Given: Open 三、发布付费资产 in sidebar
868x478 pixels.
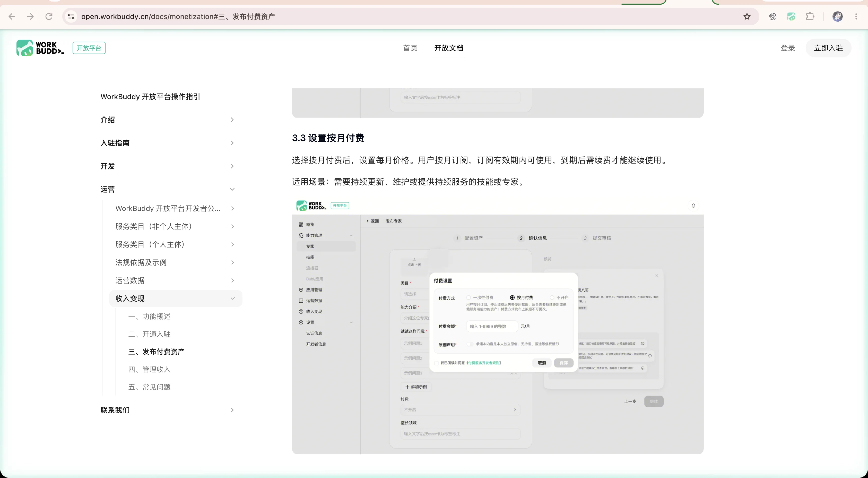Looking at the screenshot, I should (x=156, y=352).
